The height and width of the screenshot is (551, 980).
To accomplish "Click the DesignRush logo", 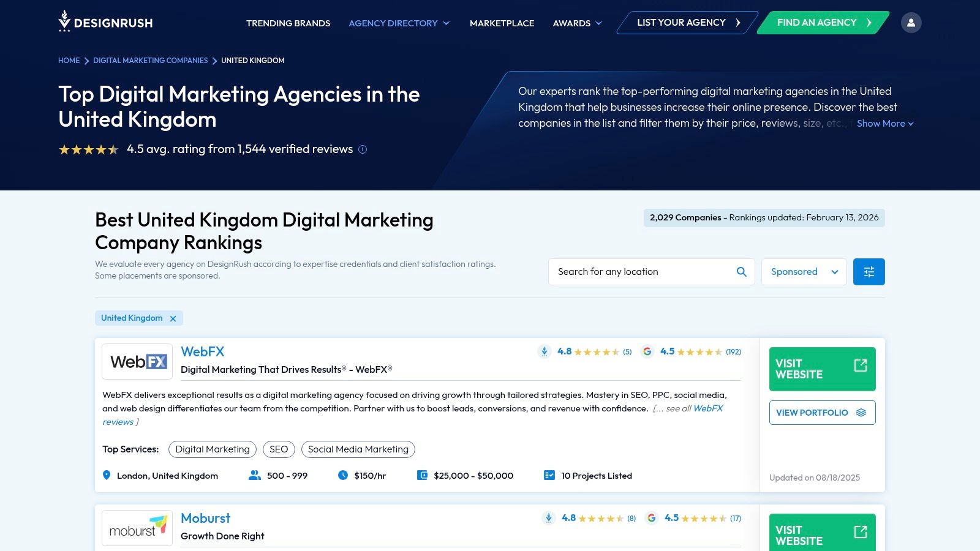I will coord(104,22).
